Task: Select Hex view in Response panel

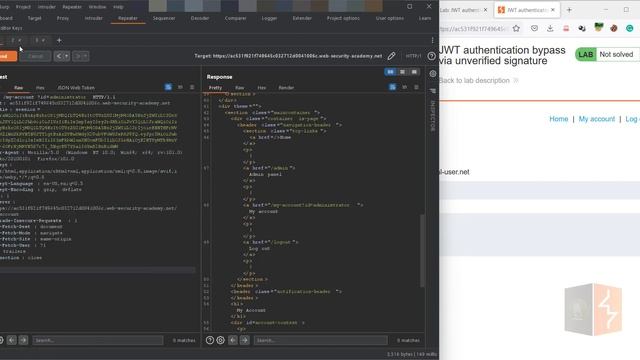Action: click(x=262, y=88)
